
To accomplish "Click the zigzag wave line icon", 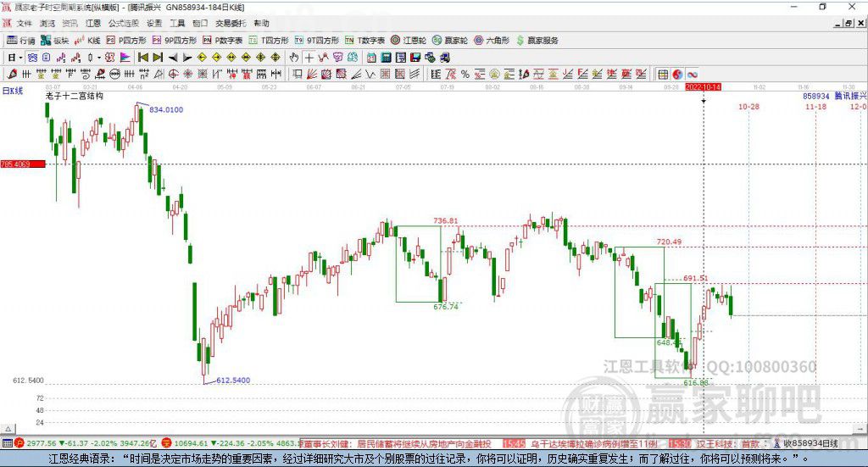I will pyautogui.click(x=370, y=74).
